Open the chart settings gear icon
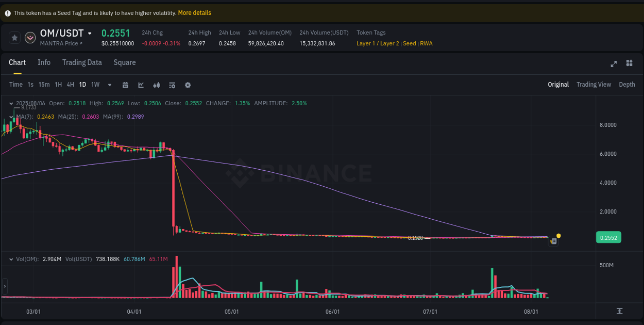644x325 pixels. (188, 85)
